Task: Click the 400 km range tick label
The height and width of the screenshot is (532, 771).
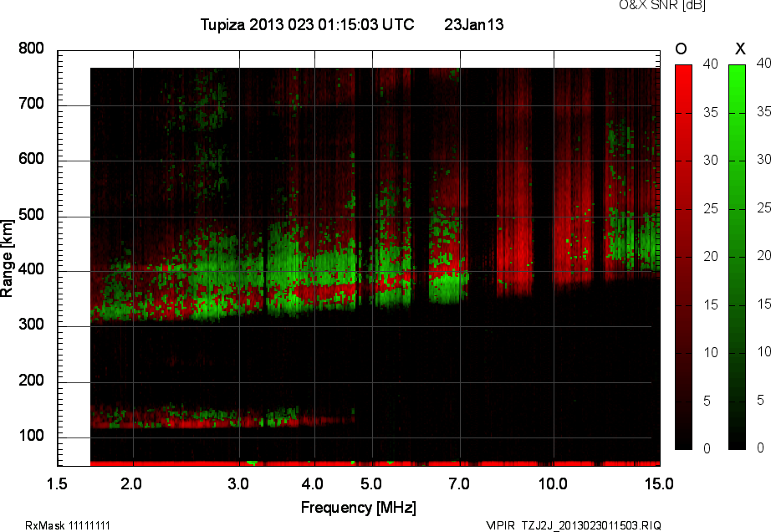Action: 31,269
